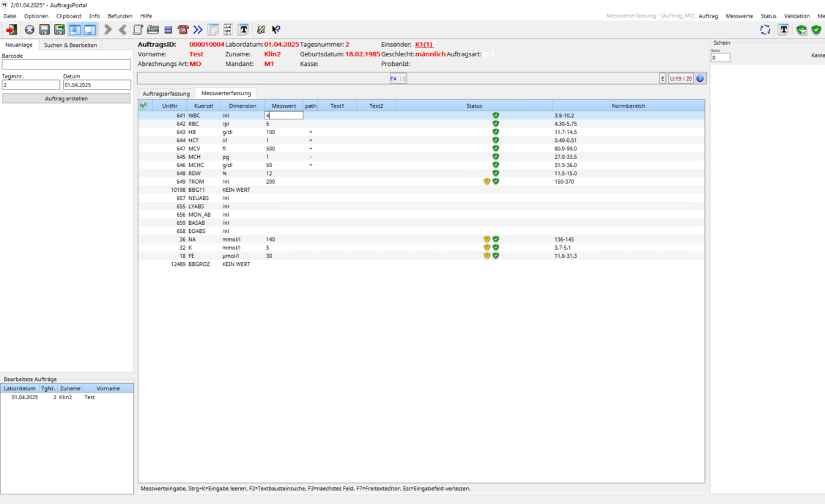Open the text editor 'T' toolbar icon

pos(244,29)
